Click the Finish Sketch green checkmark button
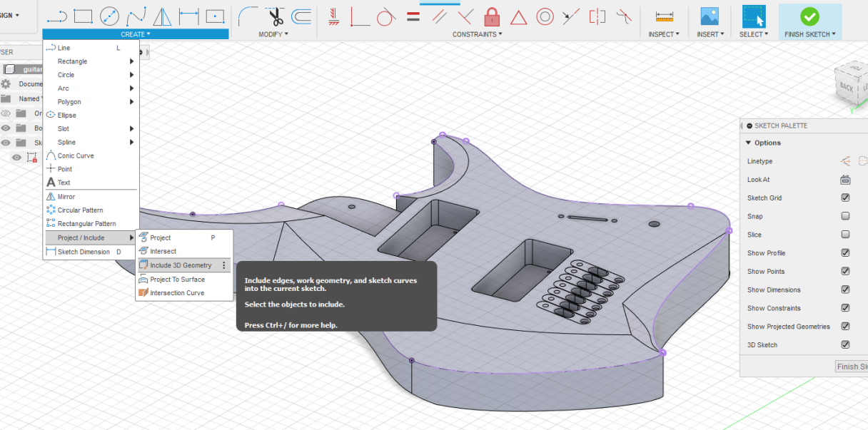The width and height of the screenshot is (868, 430). click(x=809, y=16)
